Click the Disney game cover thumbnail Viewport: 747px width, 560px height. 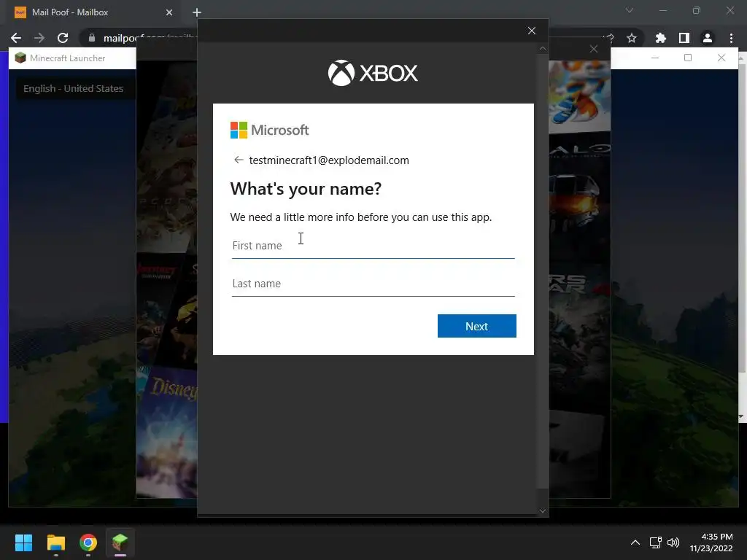point(167,433)
